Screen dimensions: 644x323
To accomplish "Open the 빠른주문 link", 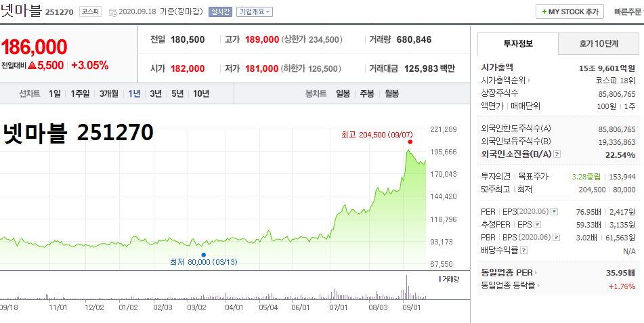I will click(x=628, y=12).
